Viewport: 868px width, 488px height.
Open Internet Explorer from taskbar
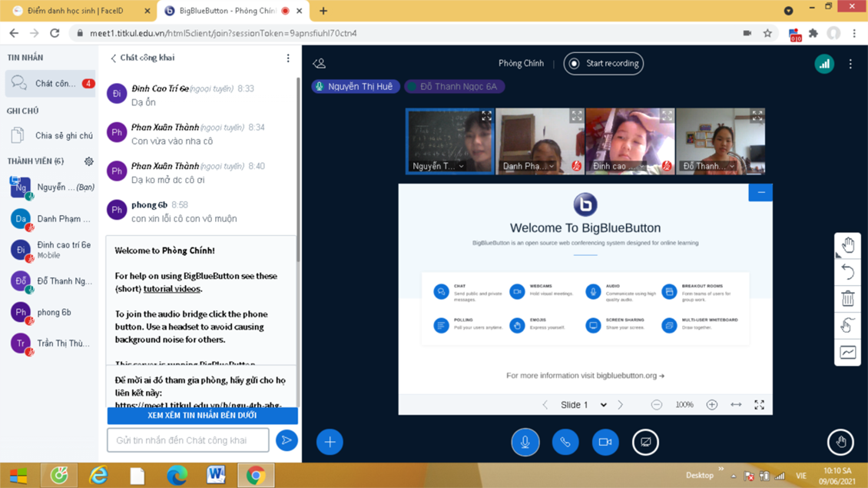coord(98,475)
